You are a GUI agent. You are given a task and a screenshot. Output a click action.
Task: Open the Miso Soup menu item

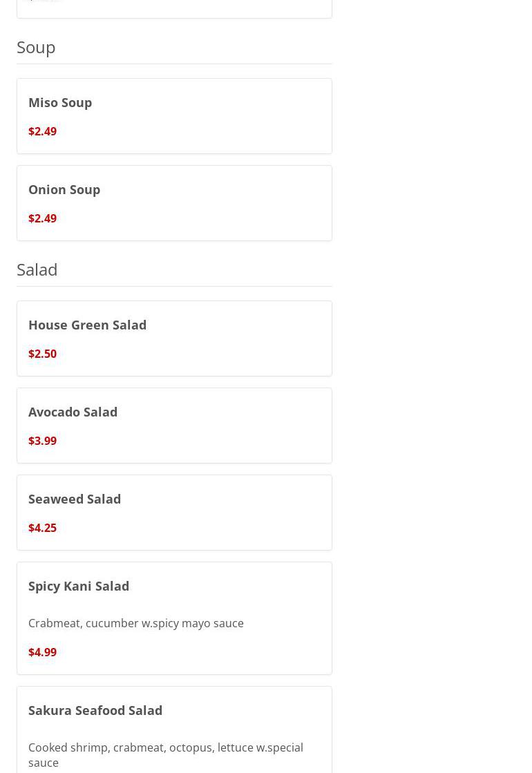pyautogui.click(x=174, y=116)
